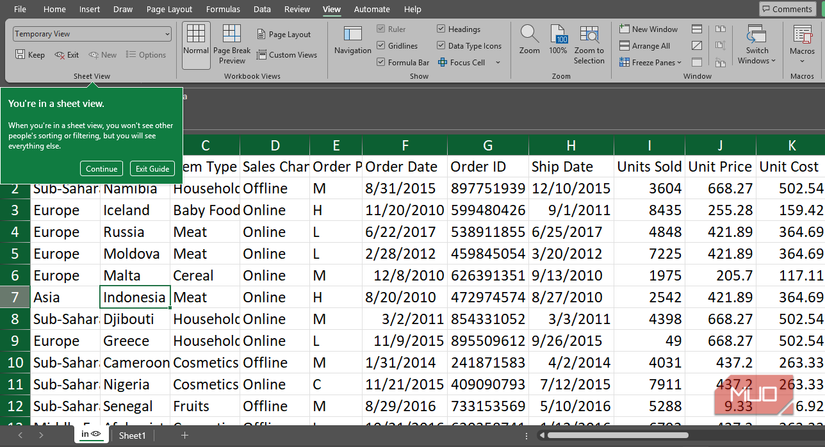This screenshot has width=825, height=447.
Task: Expand Focus Cell dropdown arrow
Action: pyautogui.click(x=498, y=63)
